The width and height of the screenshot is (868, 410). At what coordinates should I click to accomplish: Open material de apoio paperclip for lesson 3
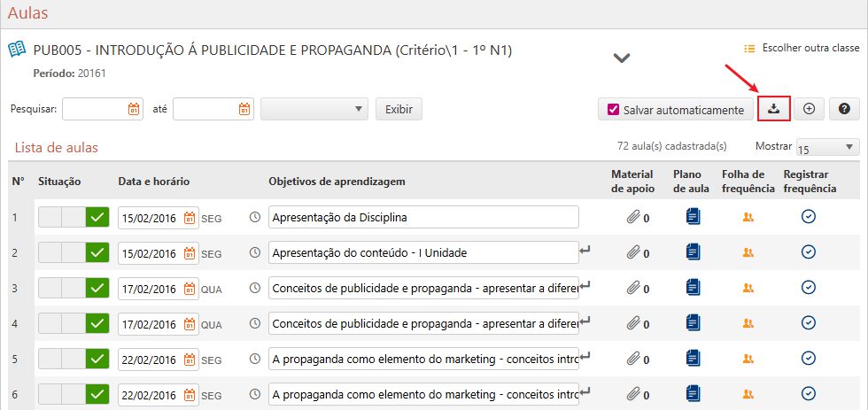coord(632,289)
